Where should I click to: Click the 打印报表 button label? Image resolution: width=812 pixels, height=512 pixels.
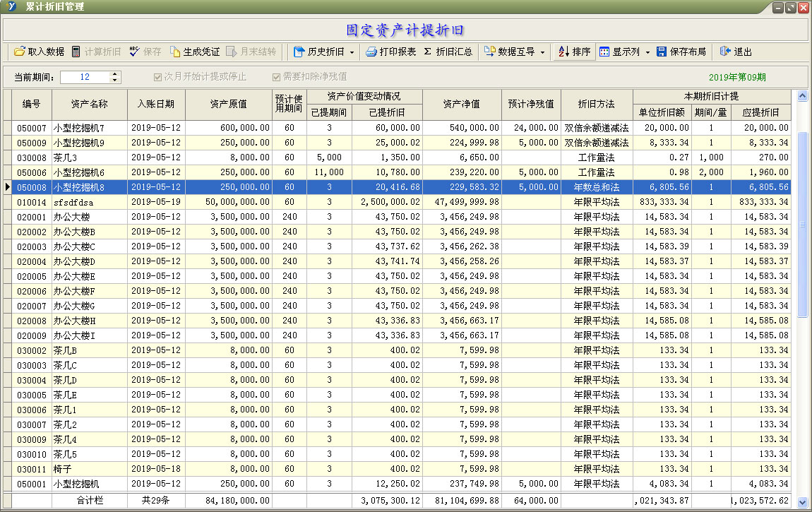pos(398,52)
